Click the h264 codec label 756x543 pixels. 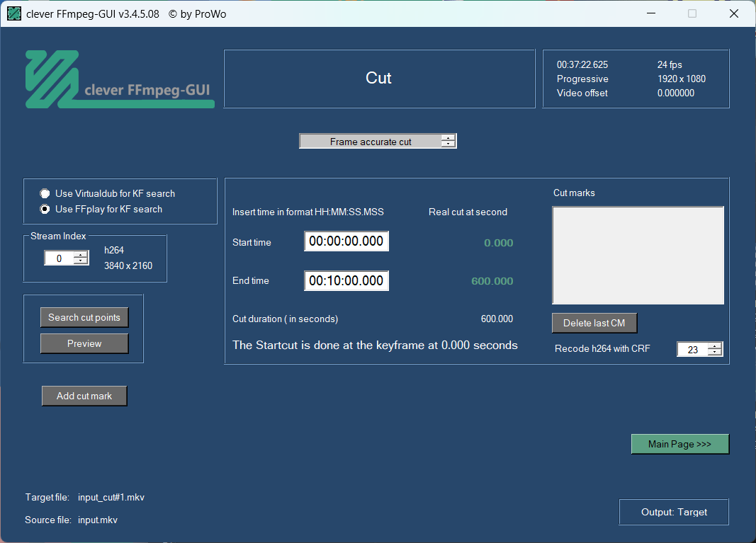[x=114, y=250]
